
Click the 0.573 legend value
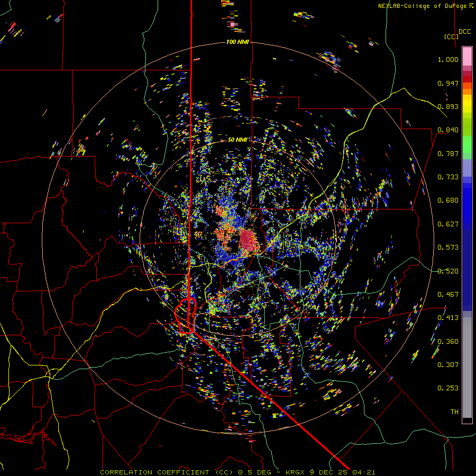point(448,248)
